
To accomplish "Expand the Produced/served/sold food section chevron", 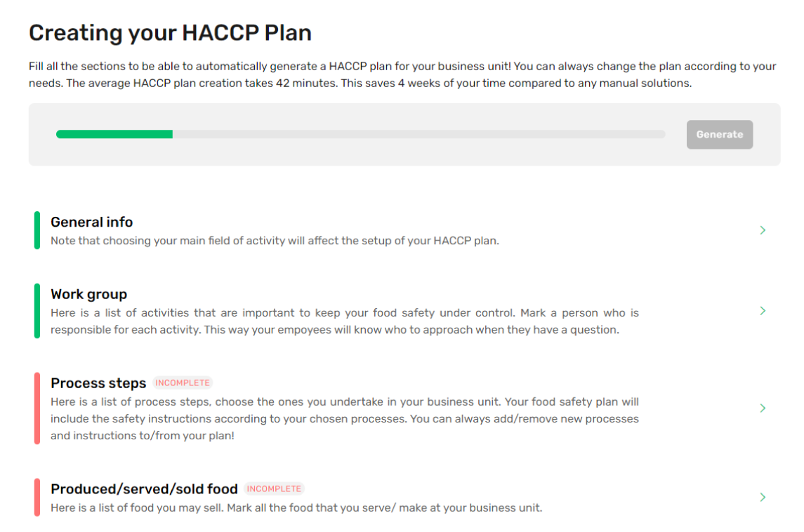I will tap(763, 497).
